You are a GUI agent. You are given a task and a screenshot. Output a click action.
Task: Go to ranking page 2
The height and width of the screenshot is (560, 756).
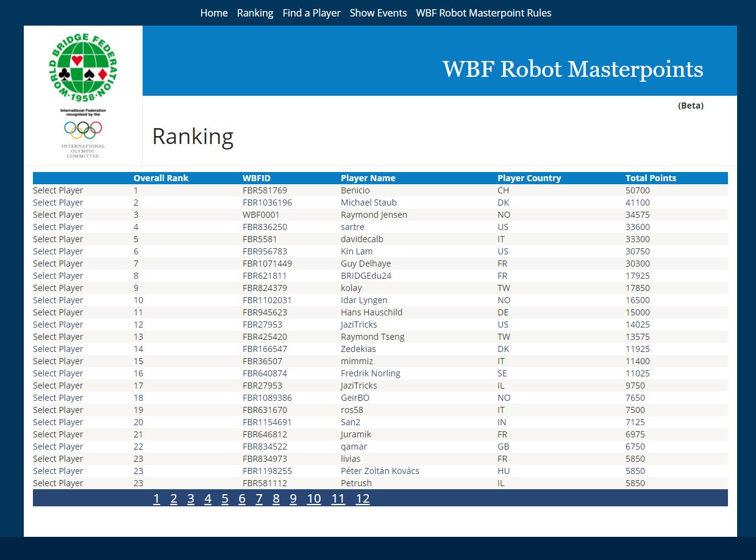[174, 499]
